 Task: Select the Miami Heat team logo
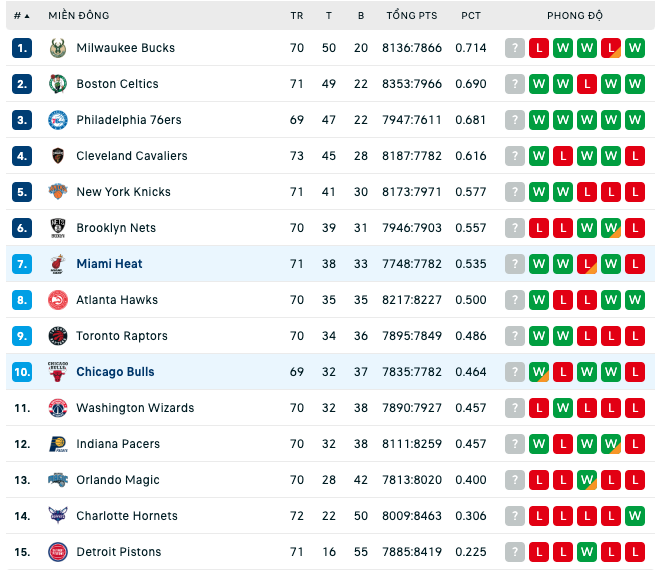pos(58,264)
